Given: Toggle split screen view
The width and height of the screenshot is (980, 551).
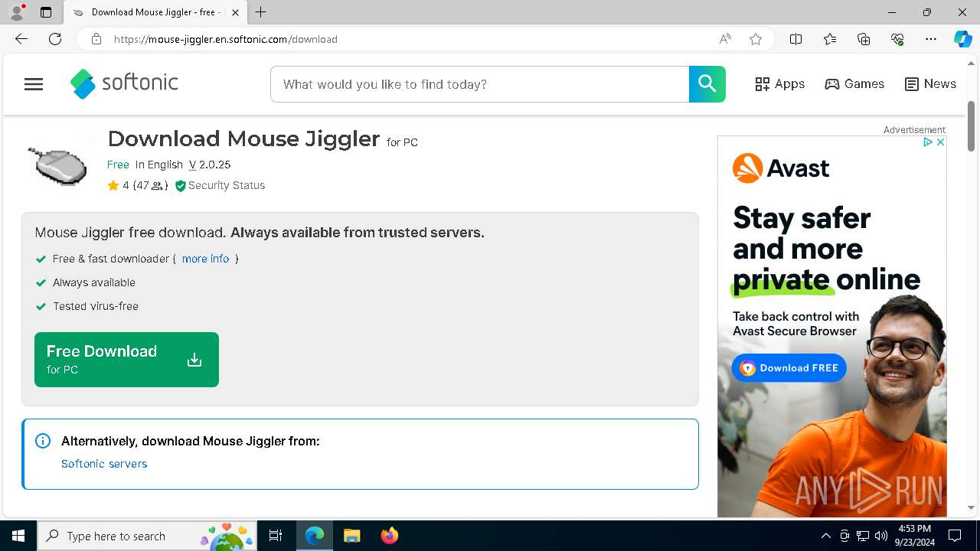Looking at the screenshot, I should pyautogui.click(x=795, y=39).
